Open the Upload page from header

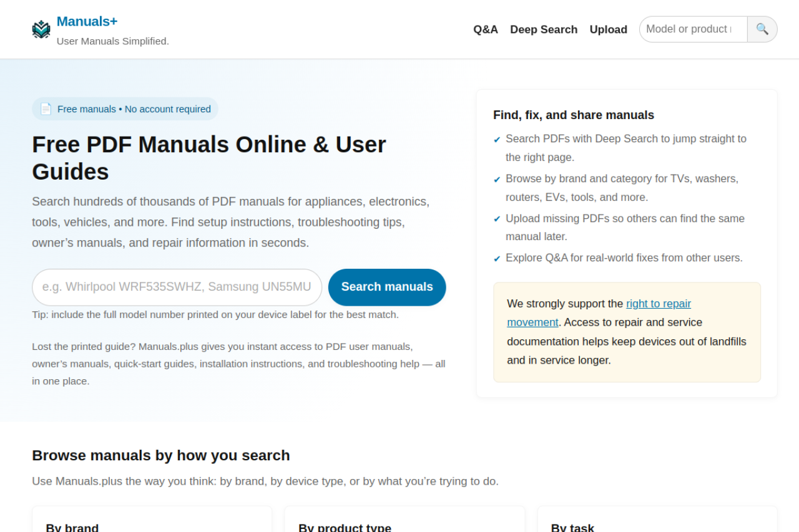click(x=608, y=29)
